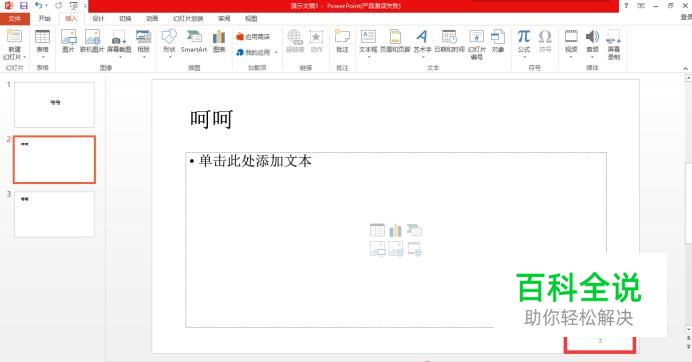This screenshot has height=362, width=692.
Task: Click Insert Video icon in slide placeholder
Action: tap(414, 249)
